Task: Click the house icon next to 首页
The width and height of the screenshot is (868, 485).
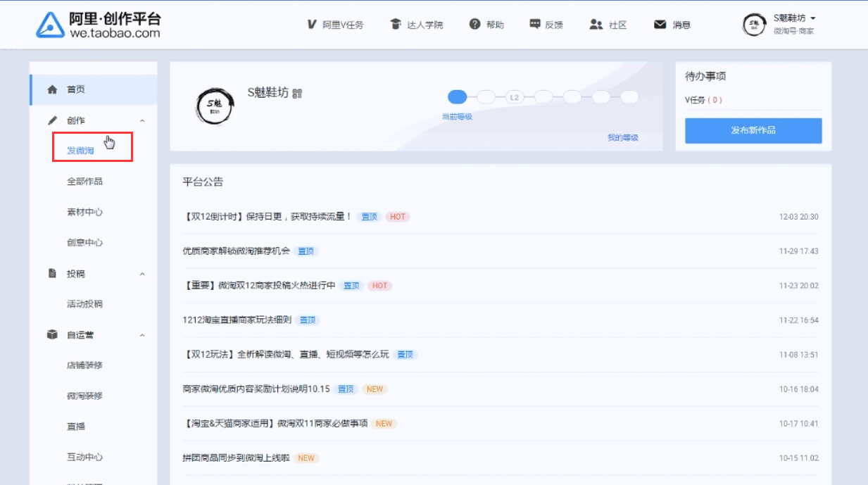Action: 52,89
